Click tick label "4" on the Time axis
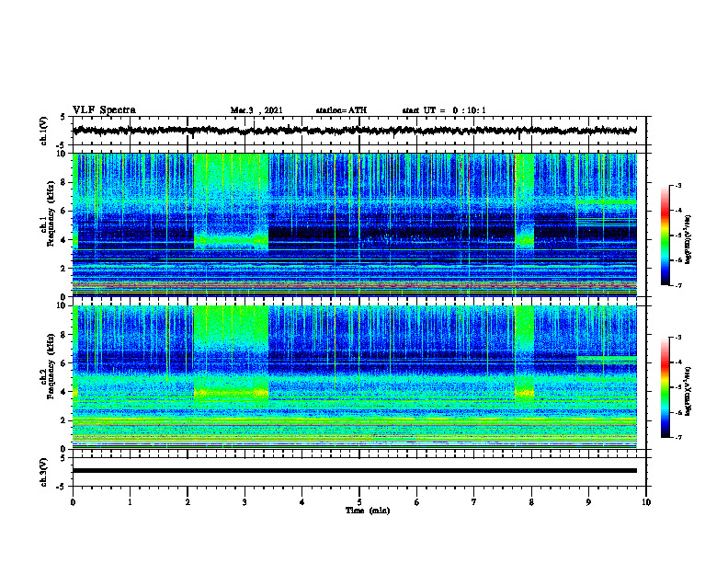Viewport: 728px width, 563px height. click(301, 502)
